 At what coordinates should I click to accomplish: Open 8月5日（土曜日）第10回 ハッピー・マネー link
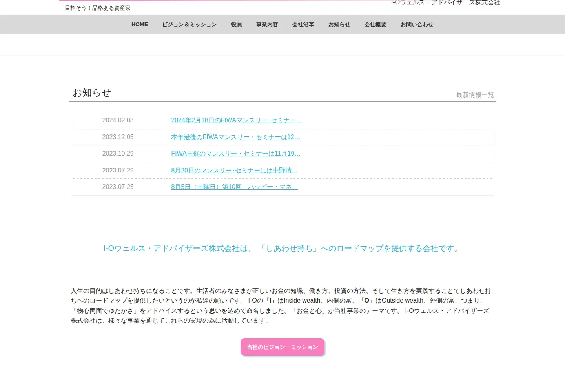pos(235,187)
